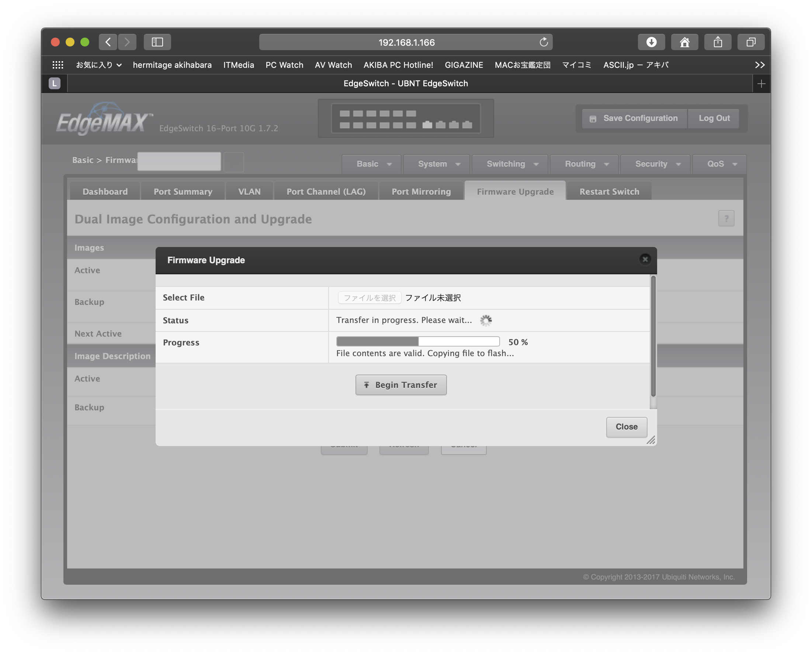Click the dialog resize grip corner

(650, 440)
